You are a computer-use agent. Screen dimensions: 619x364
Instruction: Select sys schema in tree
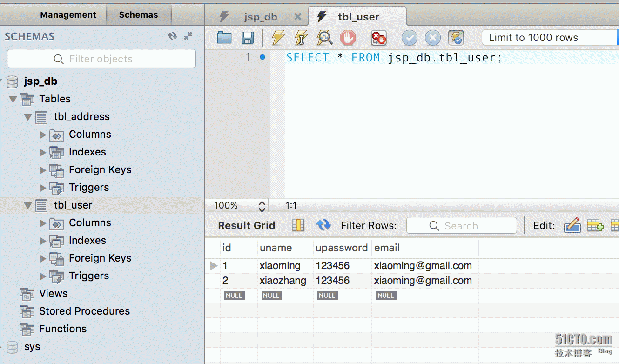(32, 347)
